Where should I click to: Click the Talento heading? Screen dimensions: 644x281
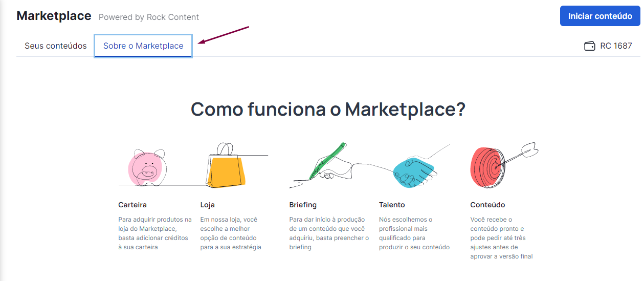(392, 205)
